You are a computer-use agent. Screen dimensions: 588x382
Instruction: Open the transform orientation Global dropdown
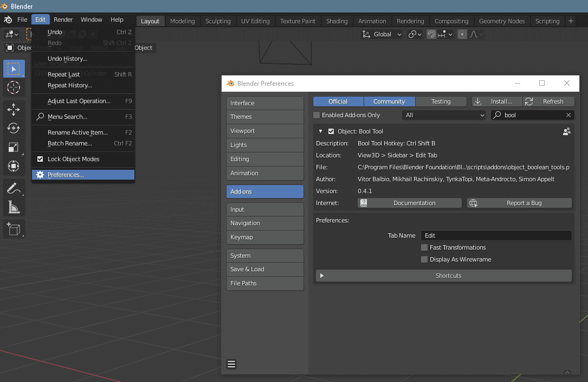381,34
